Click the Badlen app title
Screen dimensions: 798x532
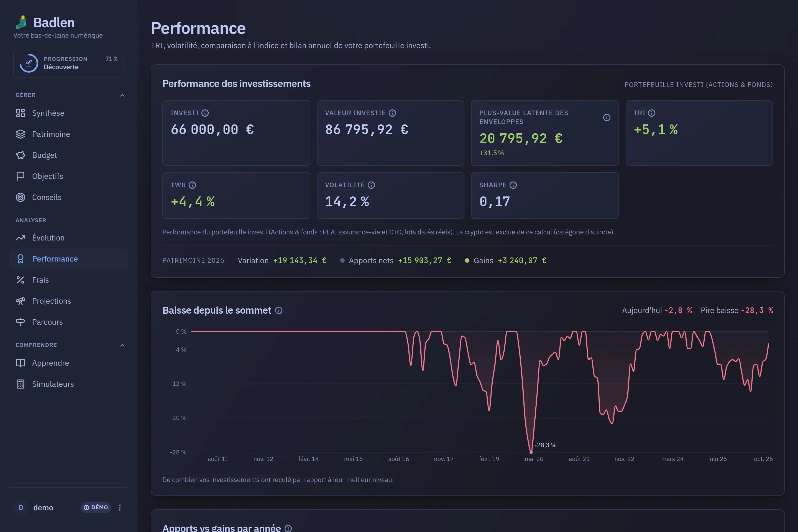54,23
